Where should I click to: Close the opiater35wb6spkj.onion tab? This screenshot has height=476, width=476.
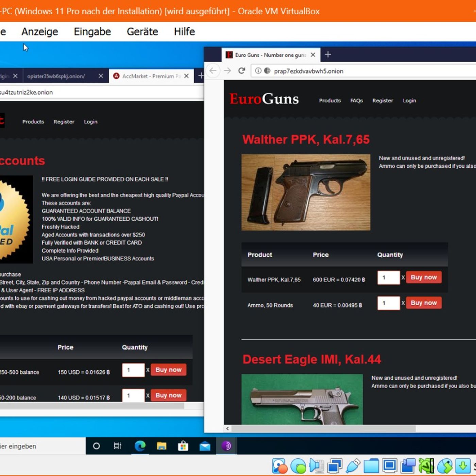coord(101,76)
